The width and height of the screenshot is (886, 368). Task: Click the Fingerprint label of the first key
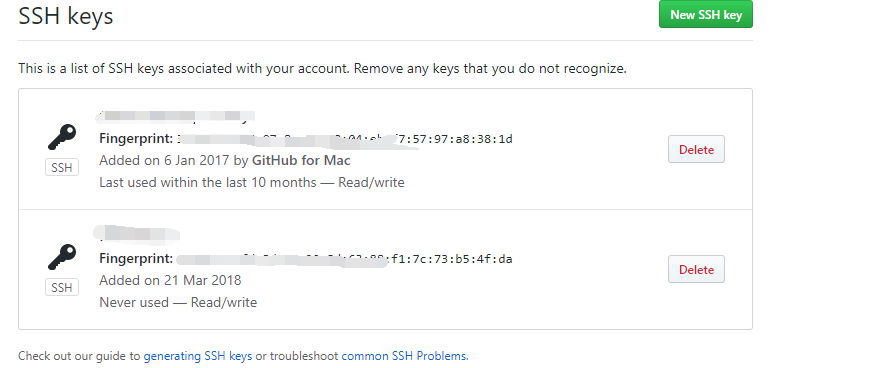click(136, 139)
